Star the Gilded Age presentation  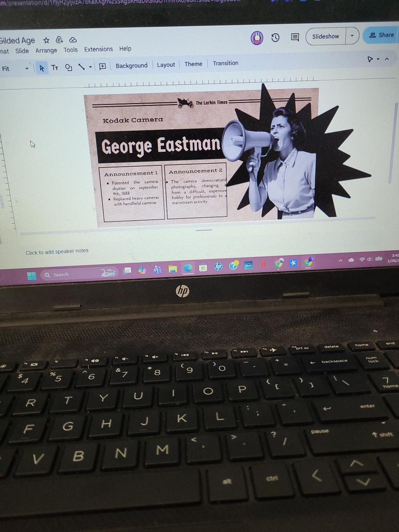pyautogui.click(x=46, y=40)
